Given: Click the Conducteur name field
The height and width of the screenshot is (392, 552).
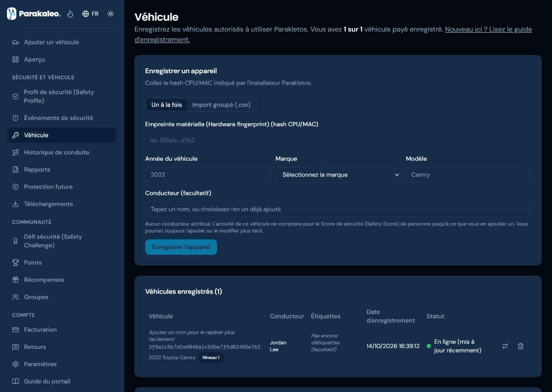Looking at the screenshot, I should coord(338,209).
